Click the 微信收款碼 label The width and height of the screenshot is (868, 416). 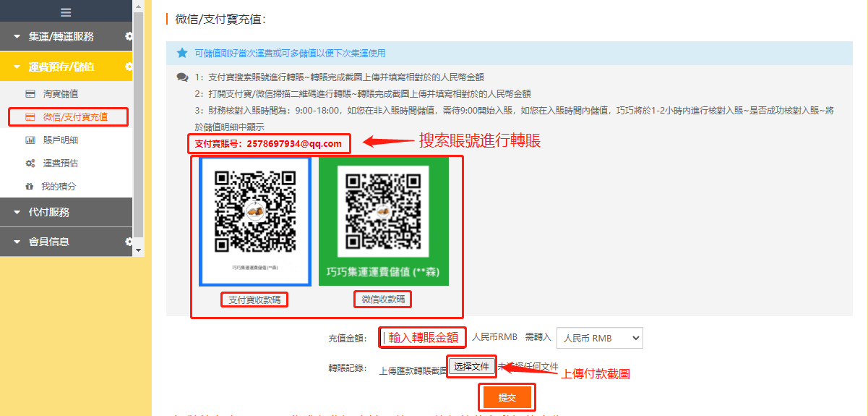coord(382,299)
